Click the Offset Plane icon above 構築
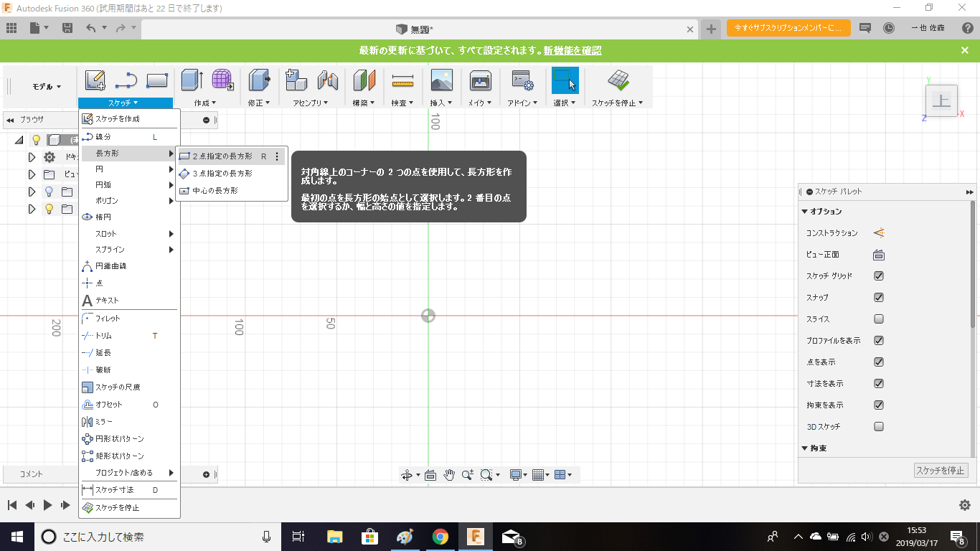 [x=364, y=80]
